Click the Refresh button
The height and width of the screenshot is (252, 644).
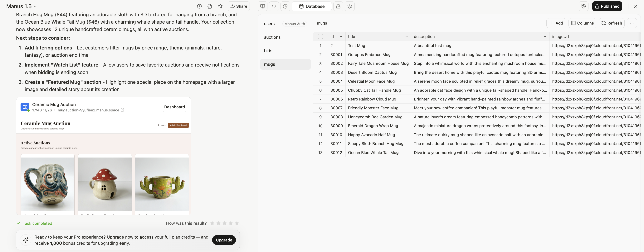click(x=612, y=23)
